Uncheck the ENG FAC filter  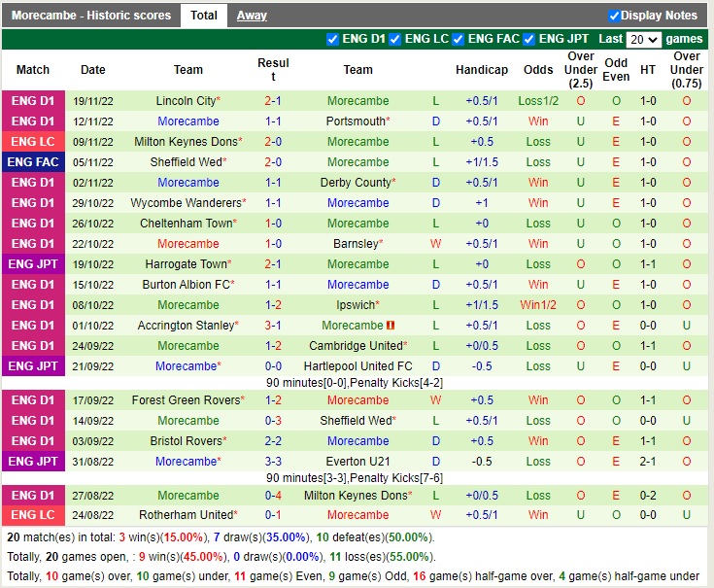(x=458, y=40)
